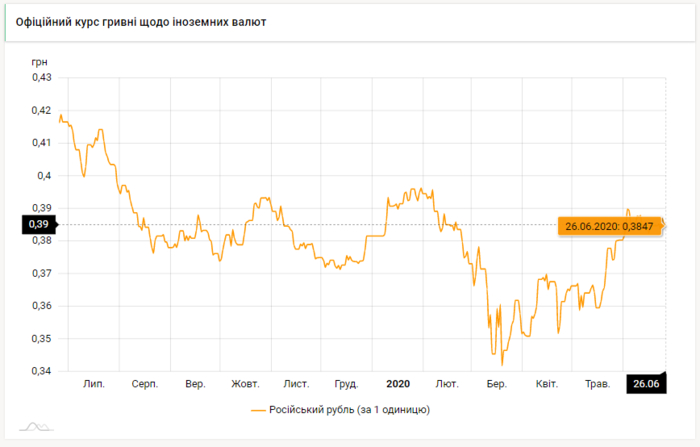Image resolution: width=700 pixels, height=447 pixels.
Task: Click the 2020 label on the x-axis
Action: tap(397, 384)
